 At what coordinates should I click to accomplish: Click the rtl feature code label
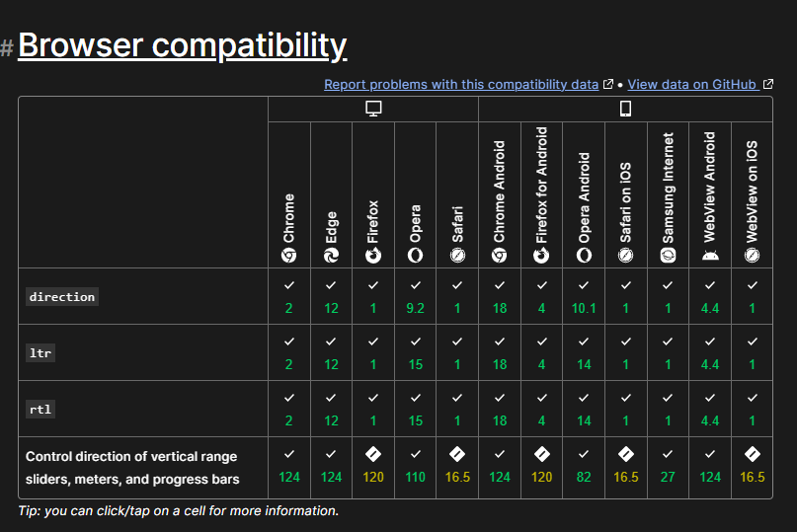40,409
